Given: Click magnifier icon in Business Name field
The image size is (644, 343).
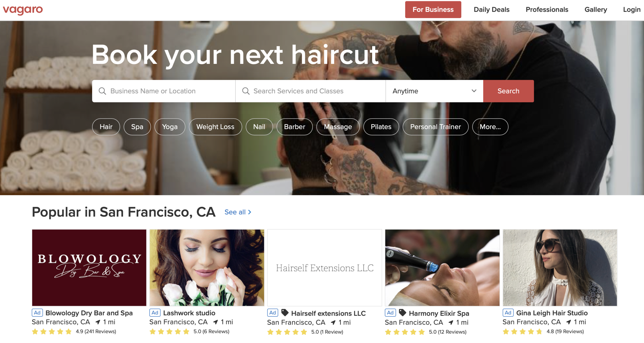Looking at the screenshot, I should click(102, 91).
